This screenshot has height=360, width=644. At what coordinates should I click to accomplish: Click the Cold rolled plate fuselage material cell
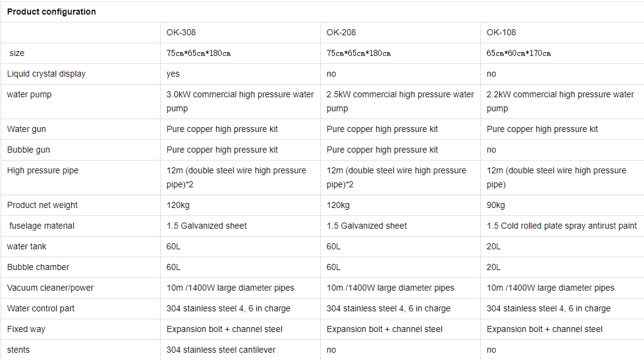click(562, 226)
